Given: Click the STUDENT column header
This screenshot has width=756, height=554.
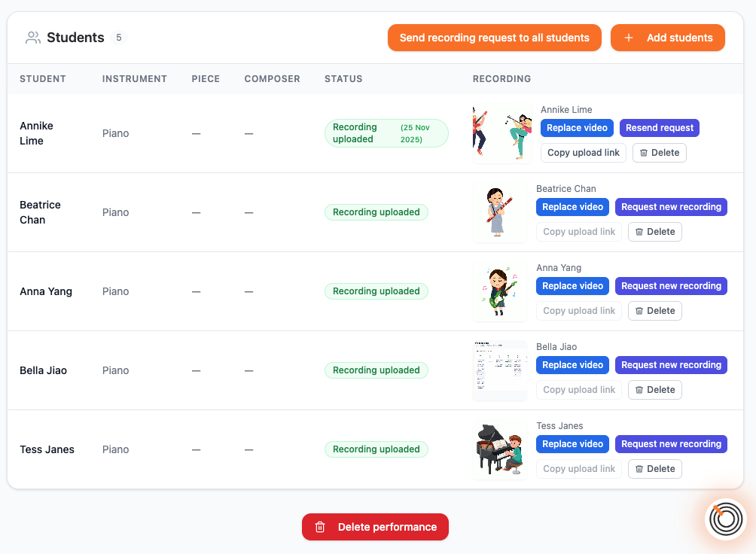Looking at the screenshot, I should 43,79.
